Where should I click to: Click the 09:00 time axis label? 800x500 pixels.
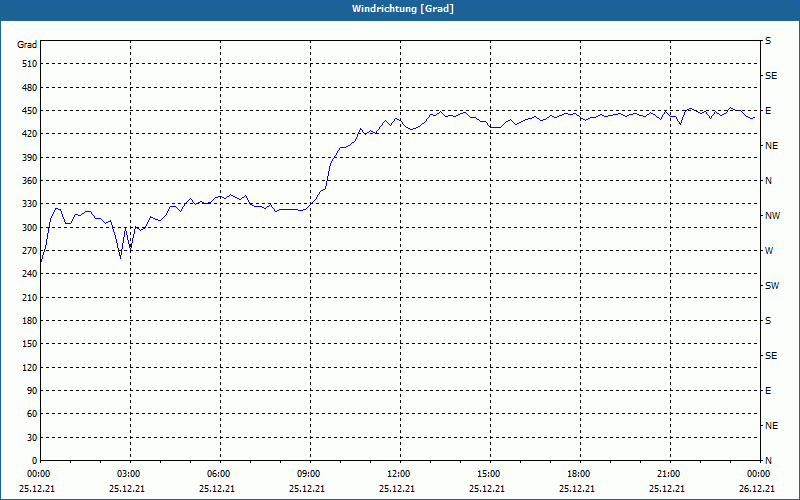pos(310,474)
